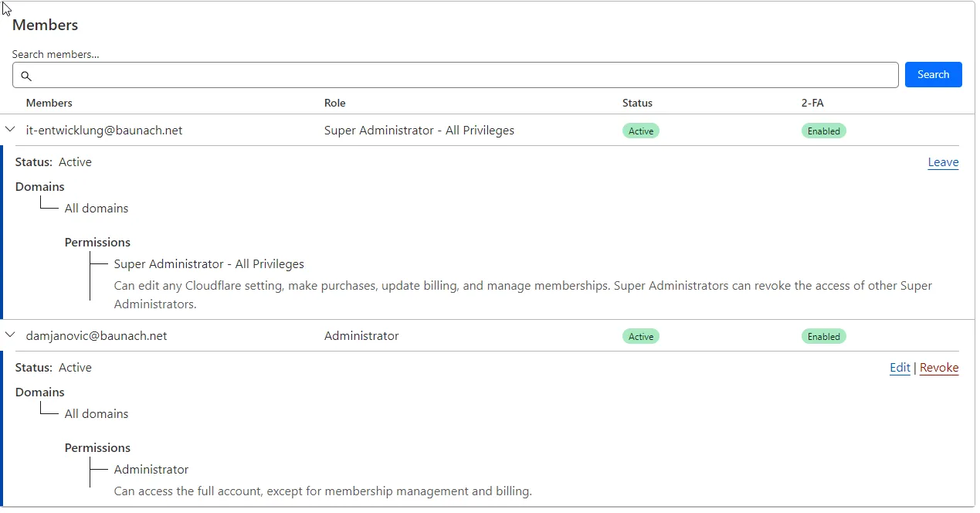This screenshot has width=980, height=513.
Task: Click the Role column header
Action: coord(335,103)
